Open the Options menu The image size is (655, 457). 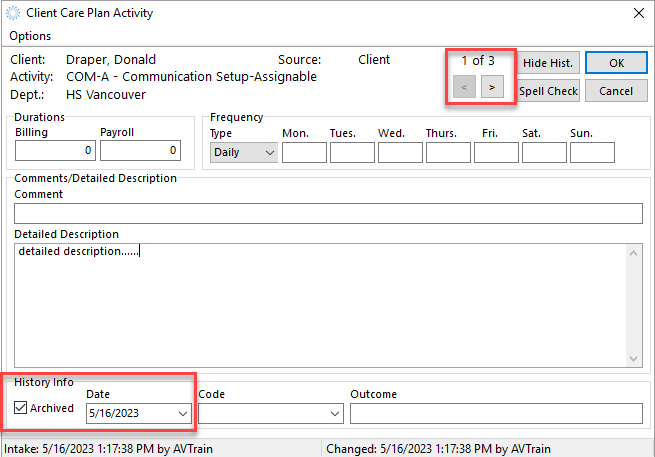pyautogui.click(x=30, y=36)
